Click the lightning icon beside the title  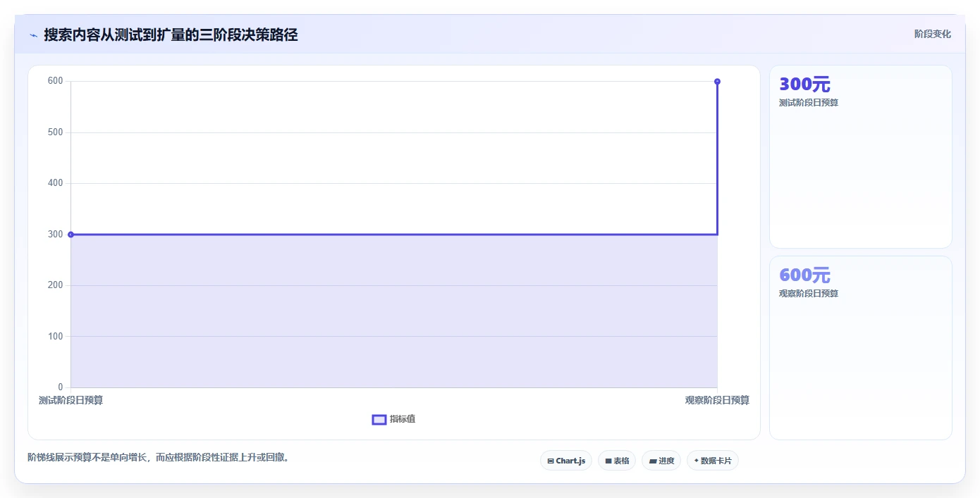[33, 35]
